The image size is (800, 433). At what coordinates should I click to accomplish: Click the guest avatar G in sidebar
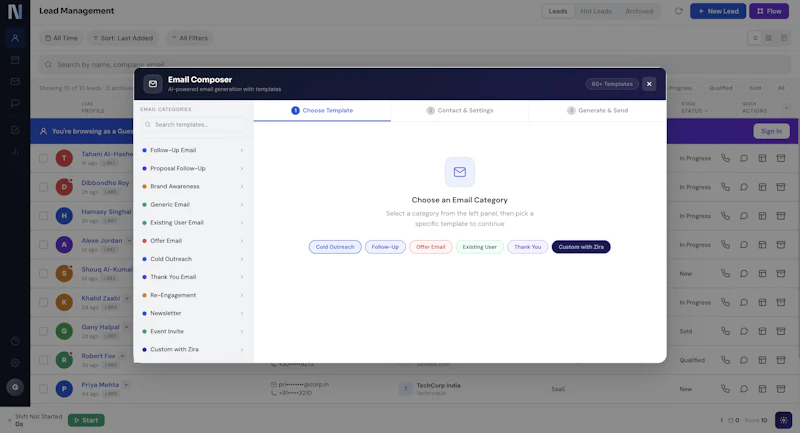[15, 387]
